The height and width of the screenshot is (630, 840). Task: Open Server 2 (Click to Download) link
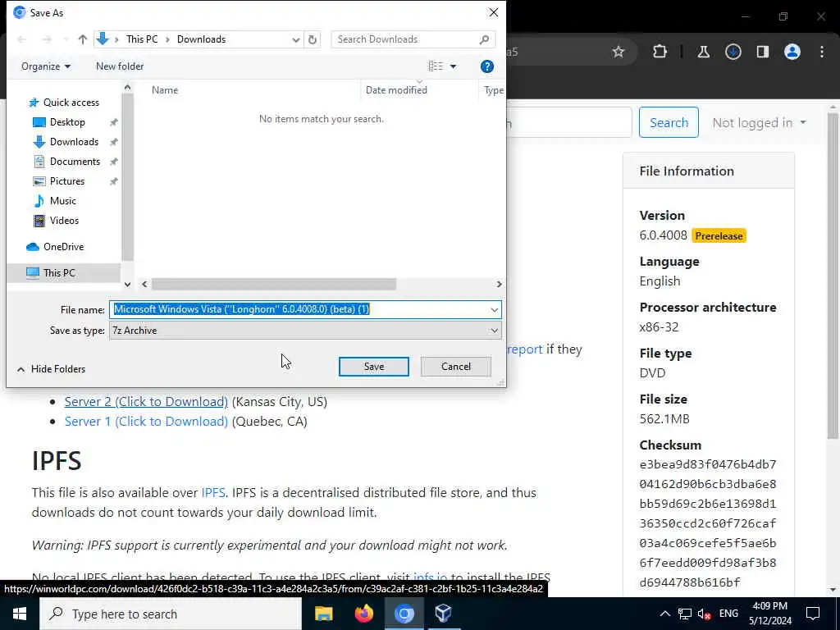pos(146,402)
